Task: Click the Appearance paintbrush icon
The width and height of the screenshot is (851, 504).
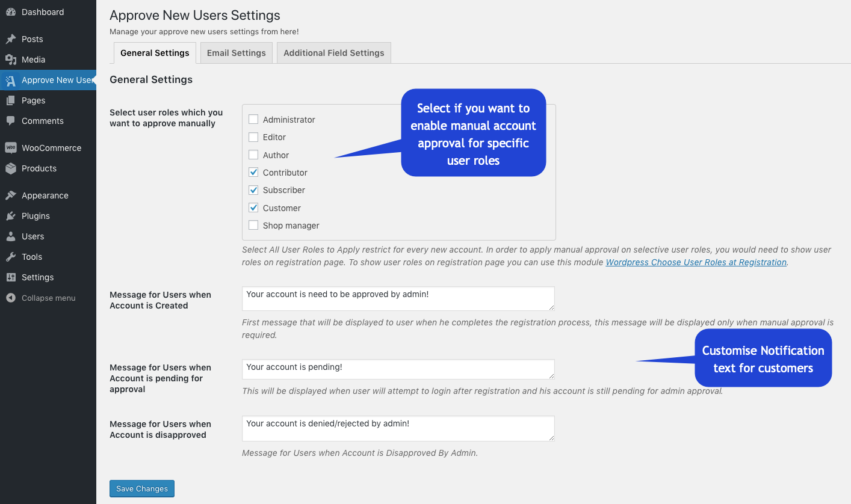Action: [12, 195]
